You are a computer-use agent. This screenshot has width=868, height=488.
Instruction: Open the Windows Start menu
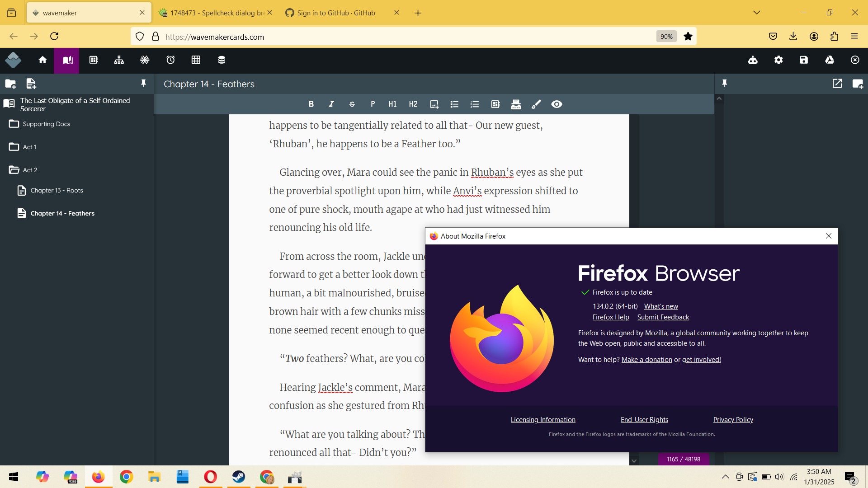(14, 477)
